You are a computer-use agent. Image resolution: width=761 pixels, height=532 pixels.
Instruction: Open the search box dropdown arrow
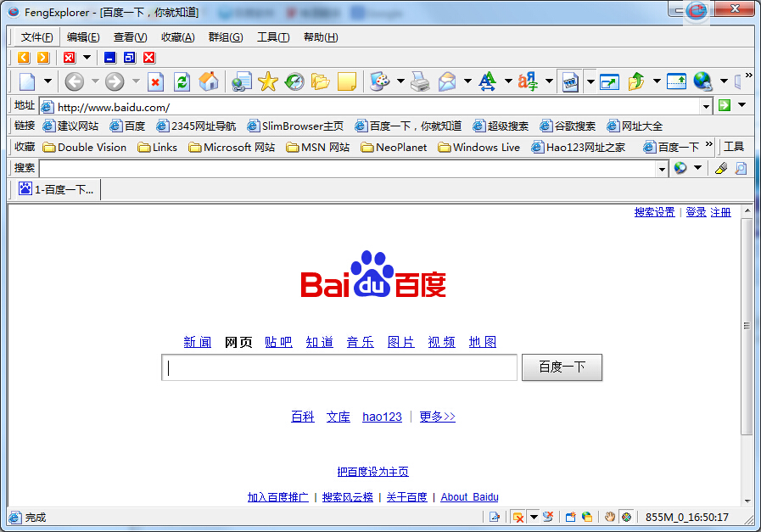pyautogui.click(x=663, y=168)
